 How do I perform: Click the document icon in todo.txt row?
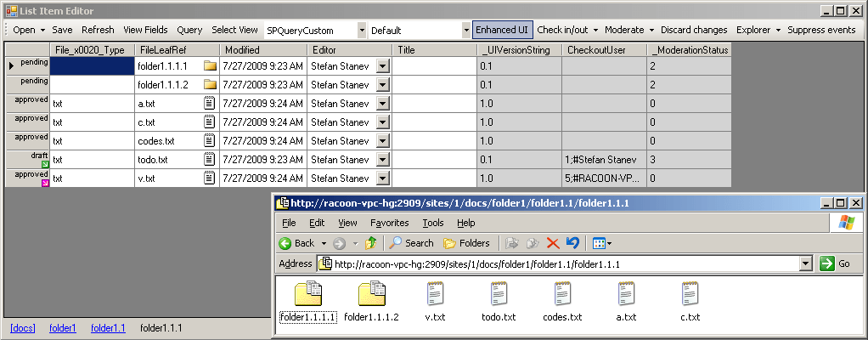(x=210, y=160)
